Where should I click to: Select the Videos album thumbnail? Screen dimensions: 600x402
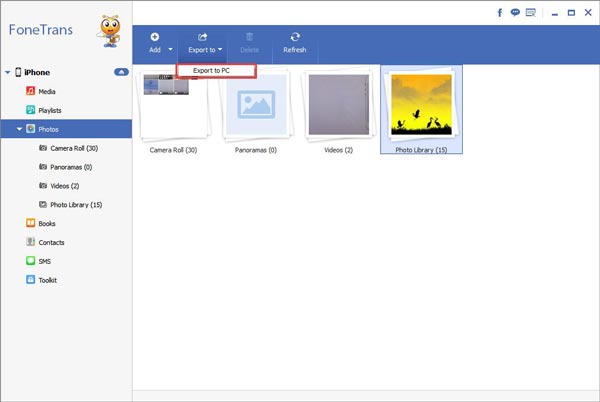coord(339,104)
